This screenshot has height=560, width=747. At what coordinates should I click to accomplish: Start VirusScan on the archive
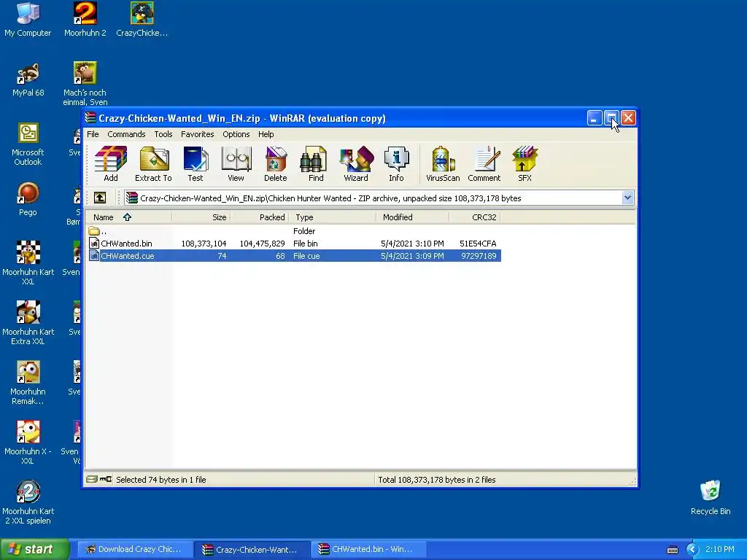[x=443, y=164]
